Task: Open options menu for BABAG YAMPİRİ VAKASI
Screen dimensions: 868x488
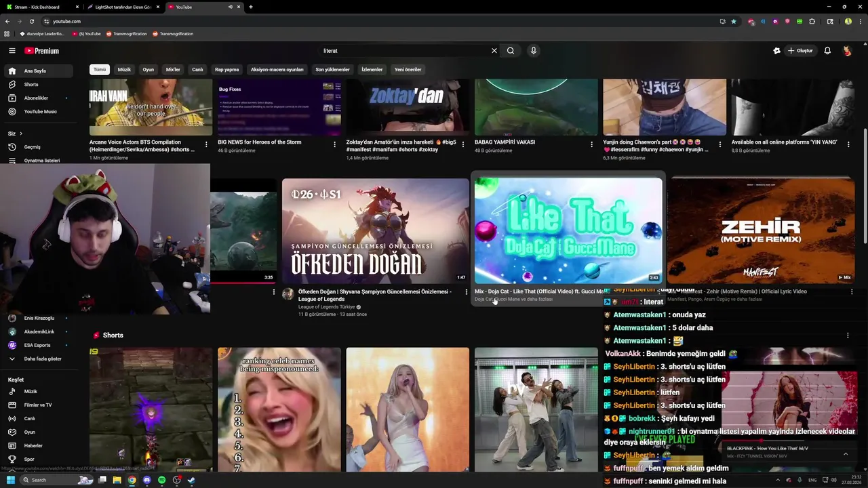Action: point(591,144)
